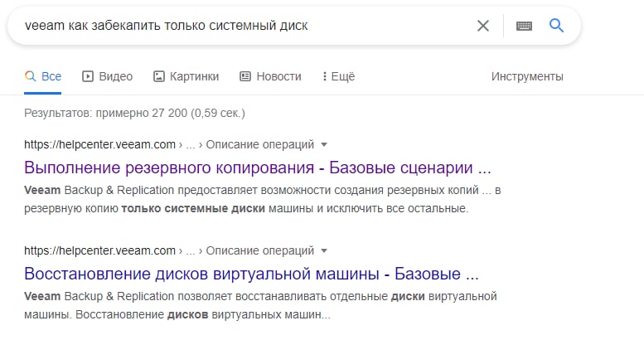644x340 pixels.
Task: Open the Восстановление дисков виртуальной машины result
Action: [x=252, y=274]
